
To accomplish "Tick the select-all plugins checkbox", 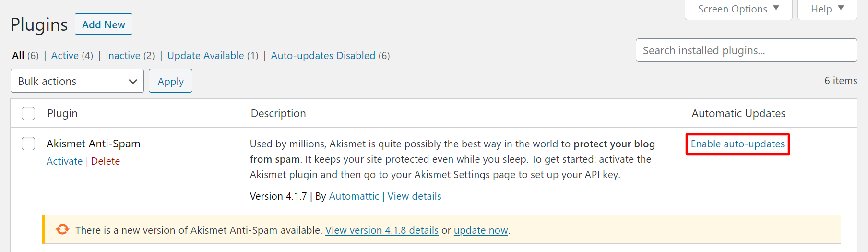I will [28, 113].
